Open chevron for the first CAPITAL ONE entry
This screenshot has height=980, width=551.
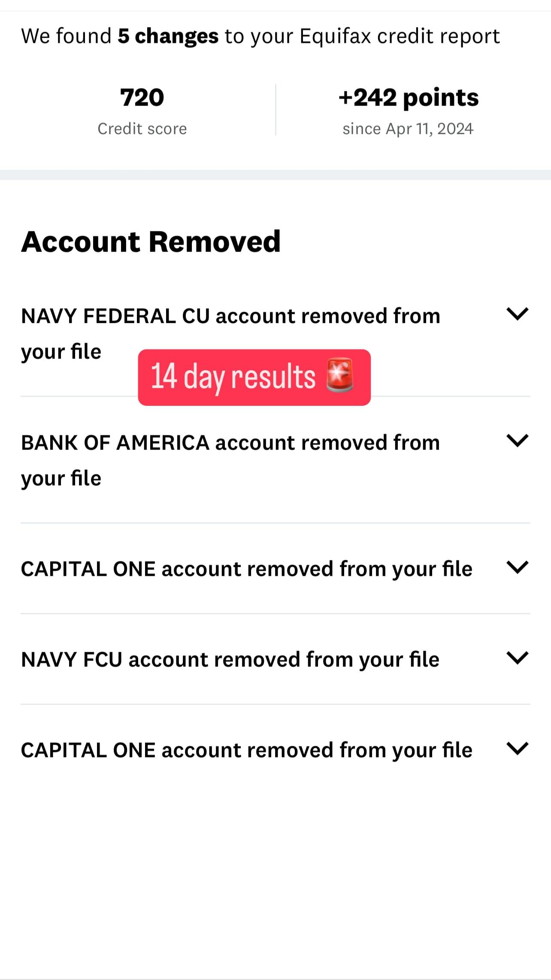click(517, 567)
